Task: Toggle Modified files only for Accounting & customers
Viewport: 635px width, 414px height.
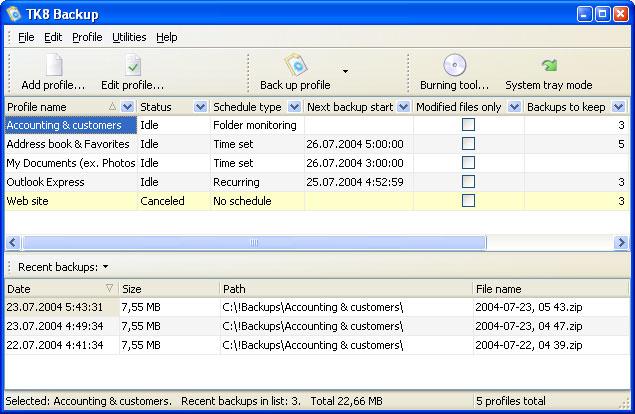Action: click(468, 125)
